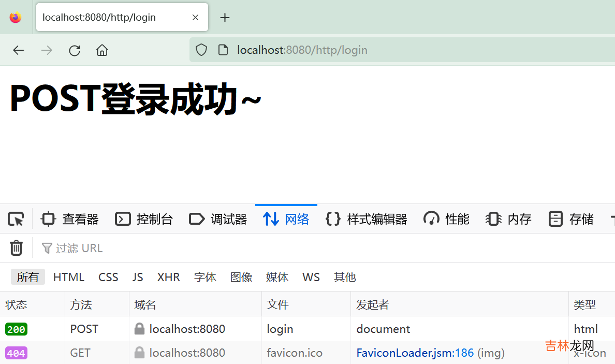Switch to the 控制台 console panel
615x364 pixels.
[144, 220]
